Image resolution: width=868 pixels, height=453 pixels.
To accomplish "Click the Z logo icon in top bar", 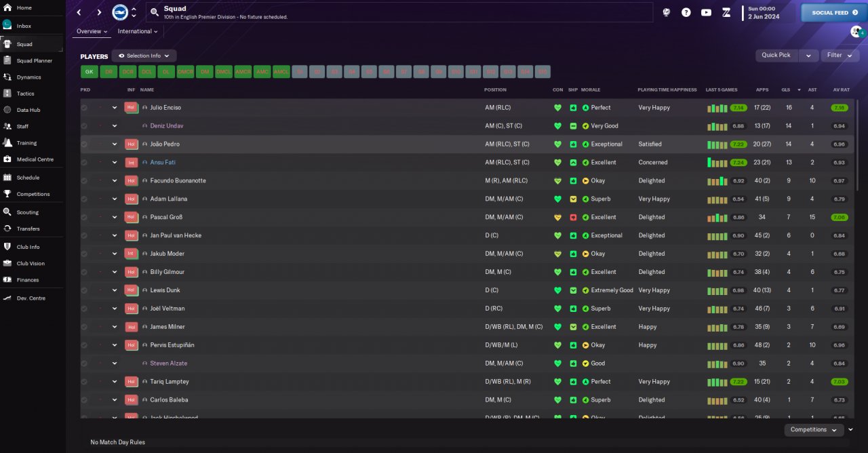I will (726, 12).
